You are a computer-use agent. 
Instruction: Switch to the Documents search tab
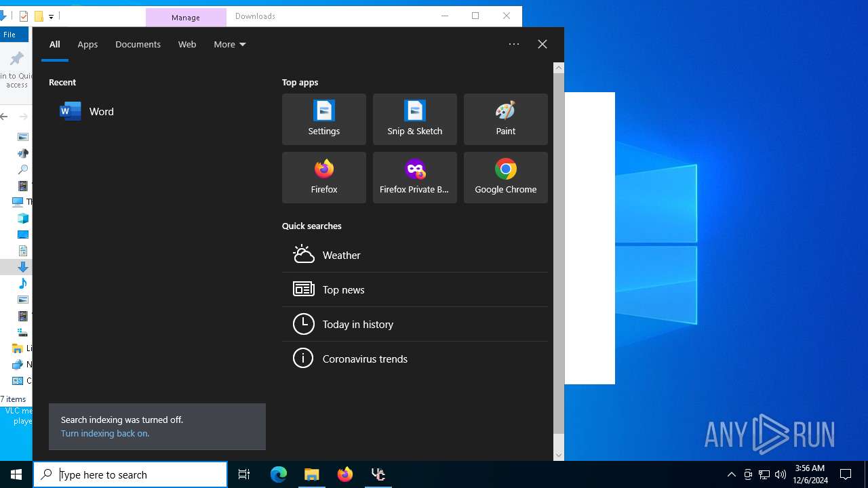click(138, 44)
